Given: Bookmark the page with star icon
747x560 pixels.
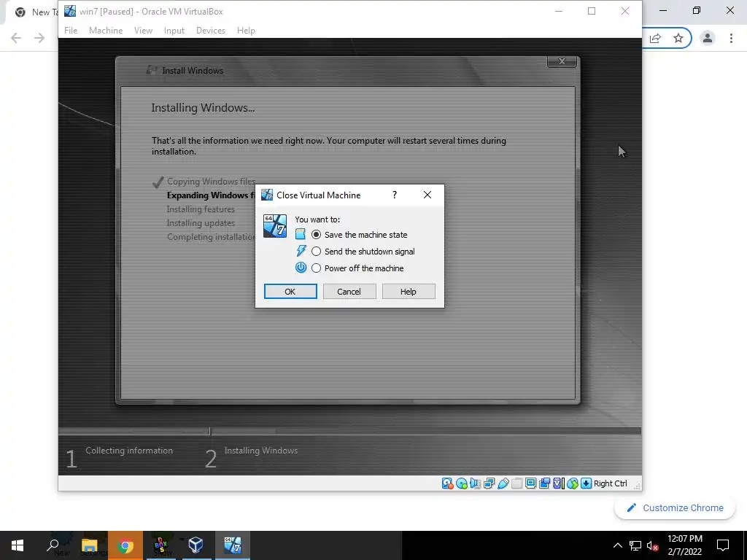Looking at the screenshot, I should pyautogui.click(x=678, y=38).
